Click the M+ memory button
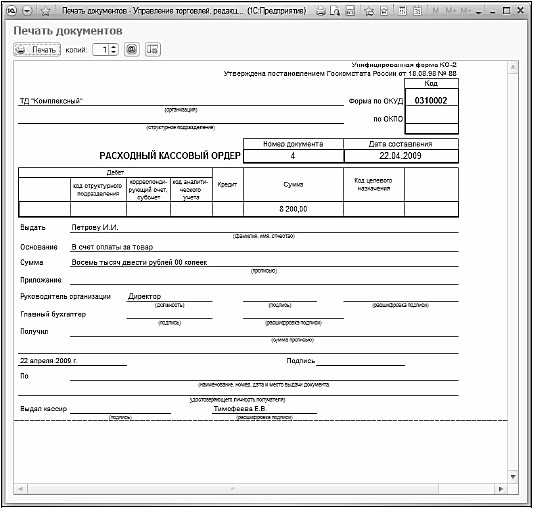533x508 pixels. point(451,11)
